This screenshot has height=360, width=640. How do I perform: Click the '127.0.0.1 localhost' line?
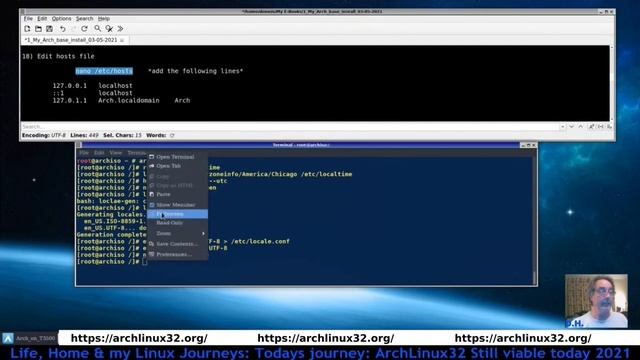click(93, 86)
